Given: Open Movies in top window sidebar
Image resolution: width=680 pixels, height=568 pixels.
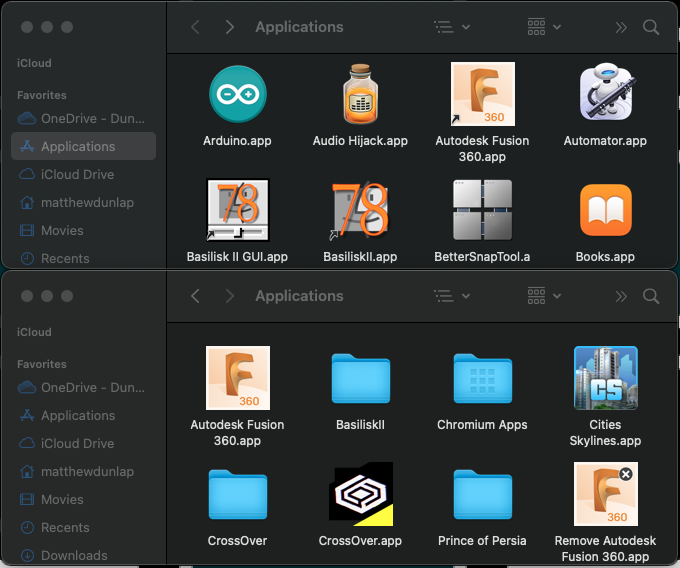Looking at the screenshot, I should point(83,230).
